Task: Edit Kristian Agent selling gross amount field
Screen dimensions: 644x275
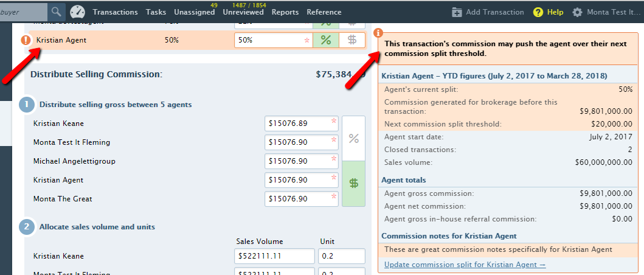Action: (302, 180)
